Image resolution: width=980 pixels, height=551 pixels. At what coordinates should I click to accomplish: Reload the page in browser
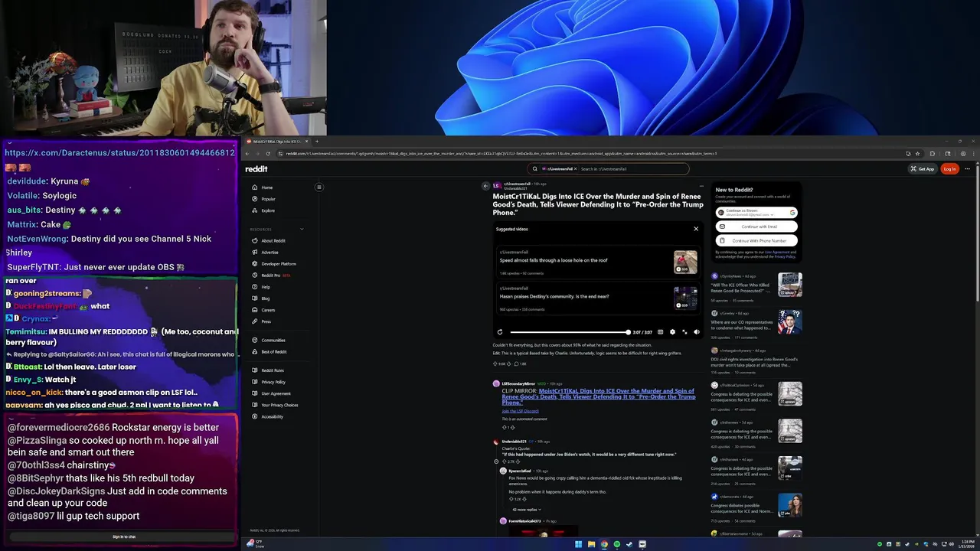coord(268,154)
